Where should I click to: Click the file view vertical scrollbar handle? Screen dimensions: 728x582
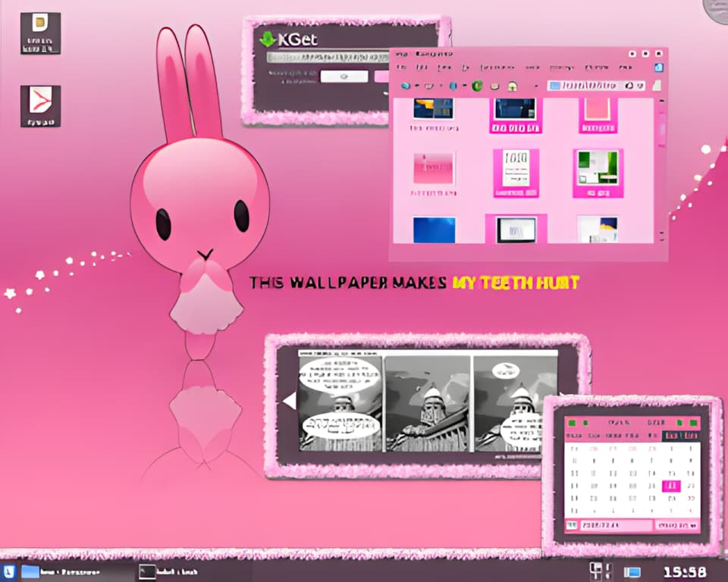pos(661,127)
